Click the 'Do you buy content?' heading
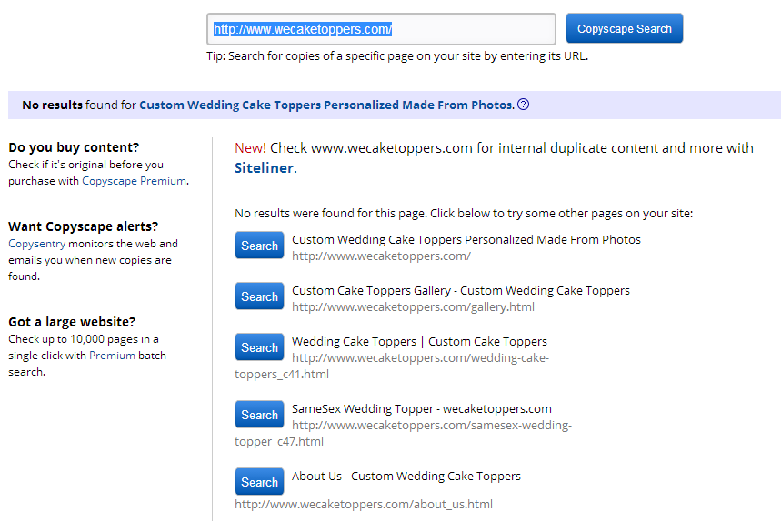The width and height of the screenshot is (781, 532). pyautogui.click(x=74, y=147)
